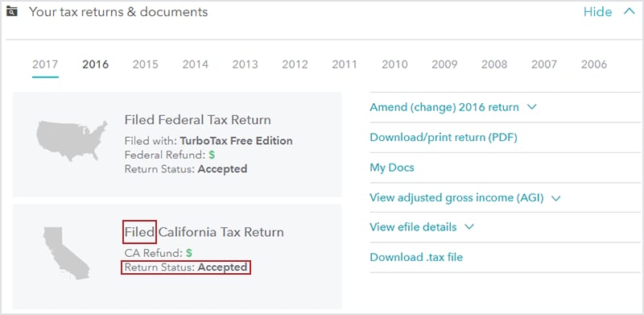Click the California state map icon
The height and width of the screenshot is (315, 644).
[67, 253]
